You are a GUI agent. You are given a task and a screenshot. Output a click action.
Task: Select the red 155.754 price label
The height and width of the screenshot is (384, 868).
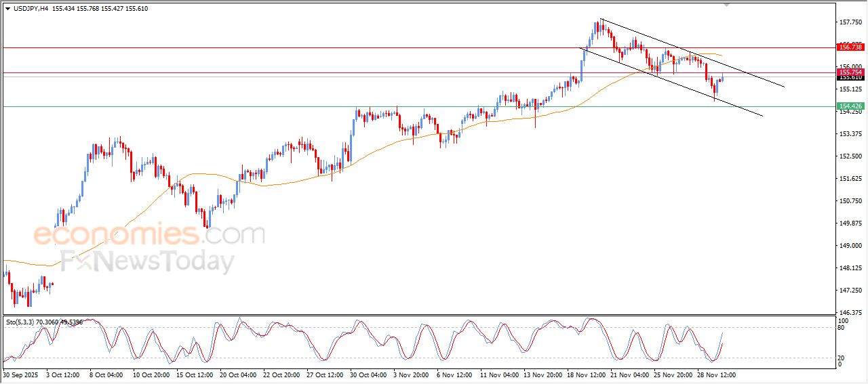click(850, 72)
